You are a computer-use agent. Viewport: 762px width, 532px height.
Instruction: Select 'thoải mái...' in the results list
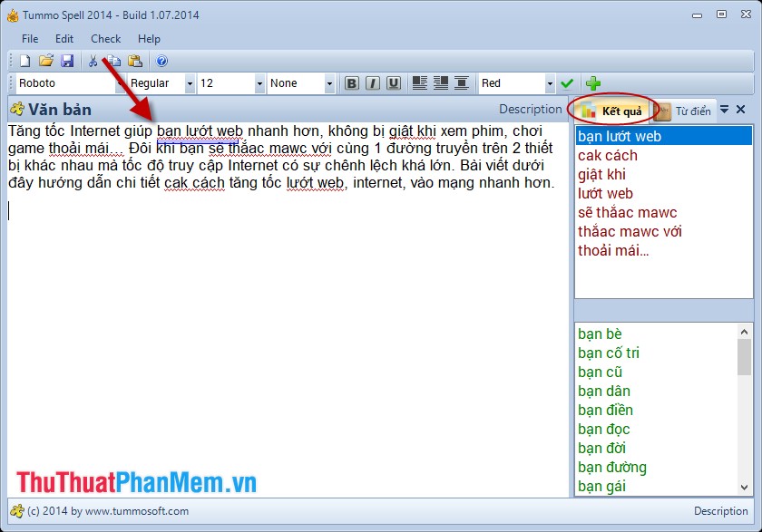click(663, 250)
